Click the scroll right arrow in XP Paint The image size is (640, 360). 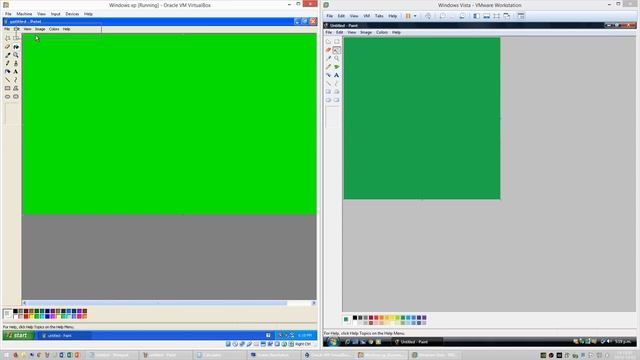click(x=313, y=303)
